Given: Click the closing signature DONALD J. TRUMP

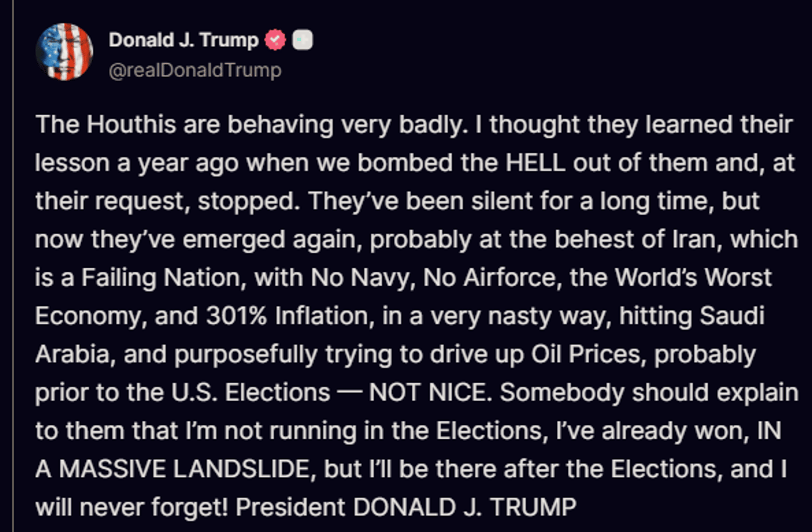Looking at the screenshot, I should [465, 507].
